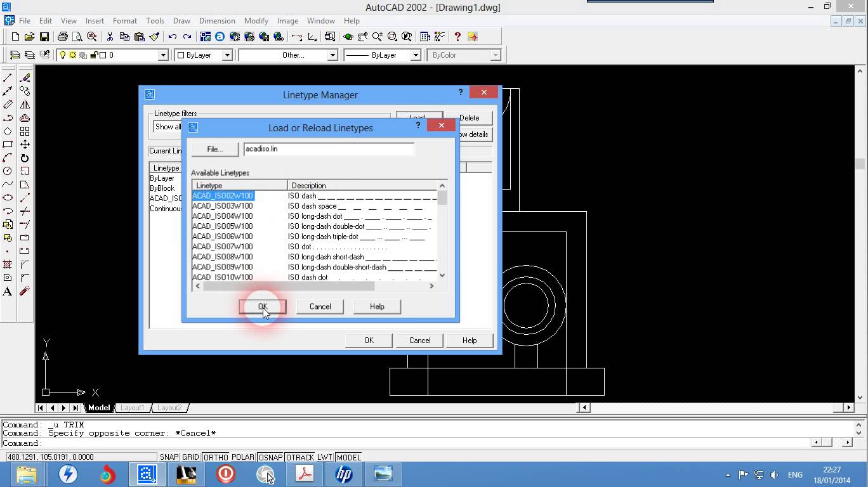Viewport: 868px width, 487px height.
Task: Select the Line draw tool
Action: click(8, 77)
